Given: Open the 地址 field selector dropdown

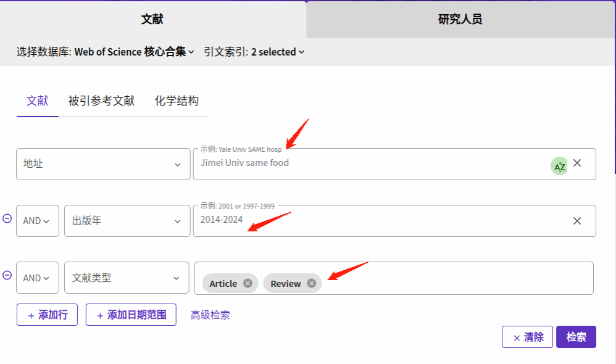Looking at the screenshot, I should click(103, 164).
